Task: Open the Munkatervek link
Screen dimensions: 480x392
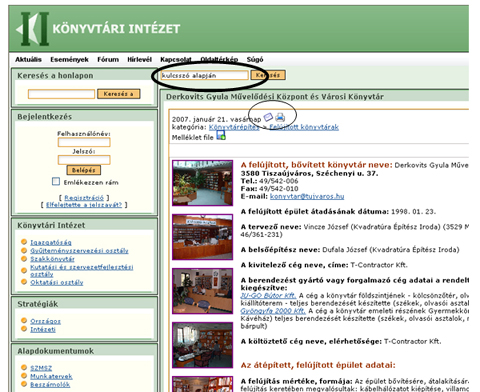Action: point(51,376)
